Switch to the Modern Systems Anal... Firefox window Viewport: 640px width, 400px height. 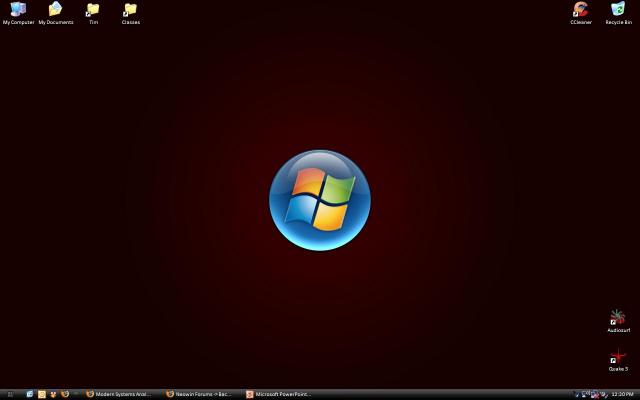coord(119,394)
